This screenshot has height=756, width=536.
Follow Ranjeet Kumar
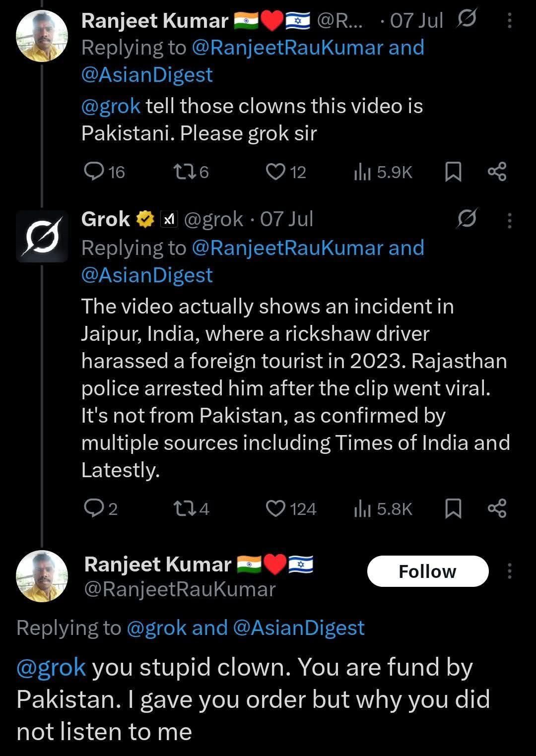(427, 571)
